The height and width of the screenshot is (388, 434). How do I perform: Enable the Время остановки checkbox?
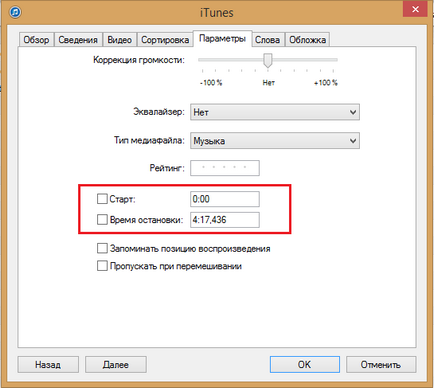[x=102, y=220]
